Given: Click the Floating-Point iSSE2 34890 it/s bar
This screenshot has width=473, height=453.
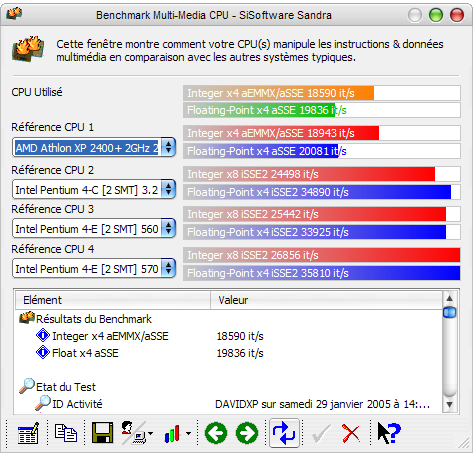Looking at the screenshot, I should (x=322, y=192).
